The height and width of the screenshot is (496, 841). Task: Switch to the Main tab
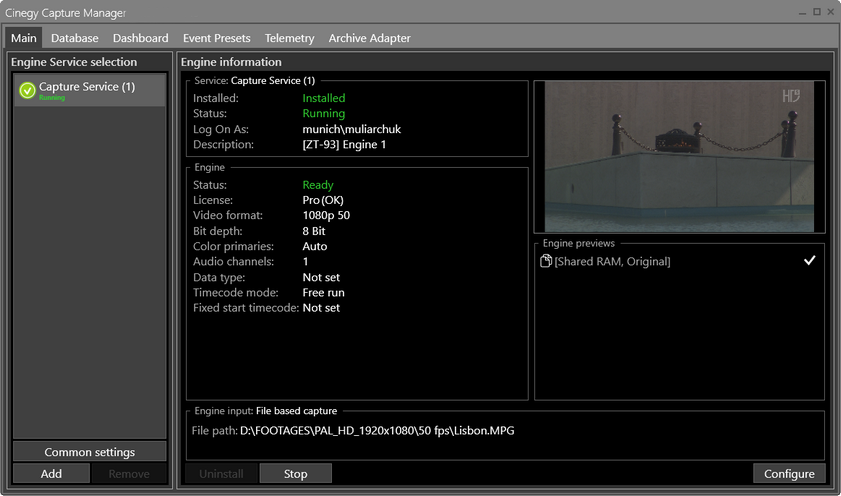coord(24,38)
